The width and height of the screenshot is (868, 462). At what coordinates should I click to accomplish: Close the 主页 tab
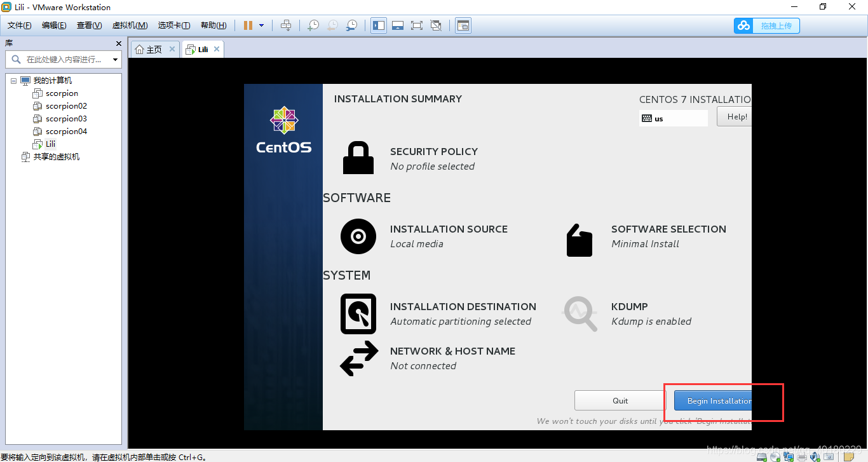coord(172,49)
